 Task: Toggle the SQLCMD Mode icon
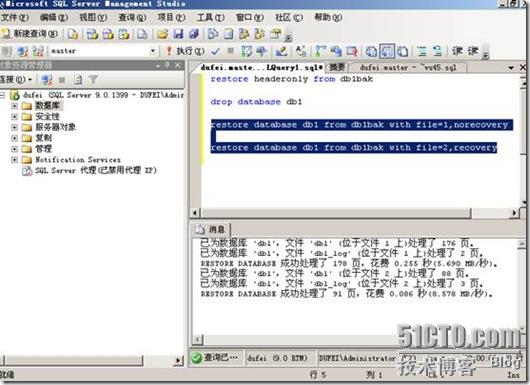(x=352, y=51)
